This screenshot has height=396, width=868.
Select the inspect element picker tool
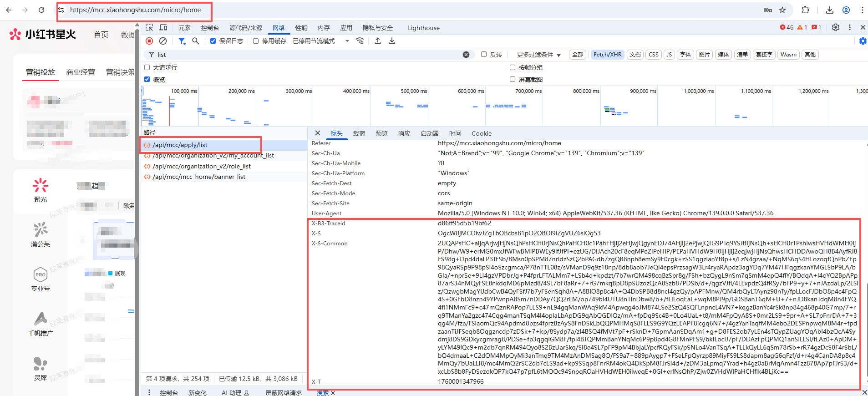[149, 27]
